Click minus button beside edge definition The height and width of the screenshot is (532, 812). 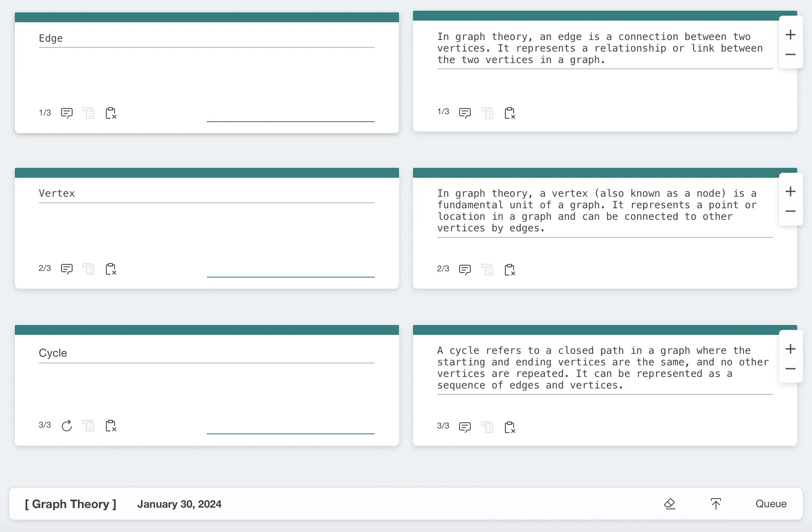point(790,54)
